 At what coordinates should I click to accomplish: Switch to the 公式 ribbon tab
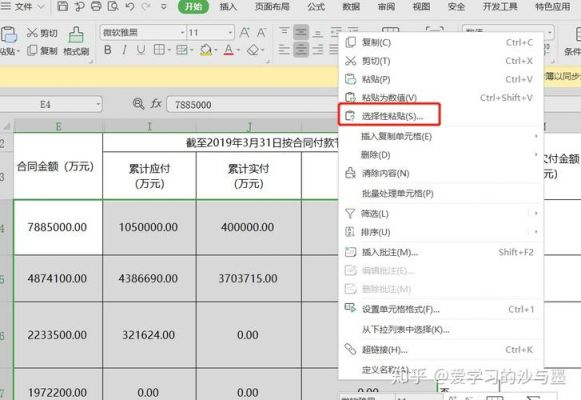pyautogui.click(x=316, y=6)
